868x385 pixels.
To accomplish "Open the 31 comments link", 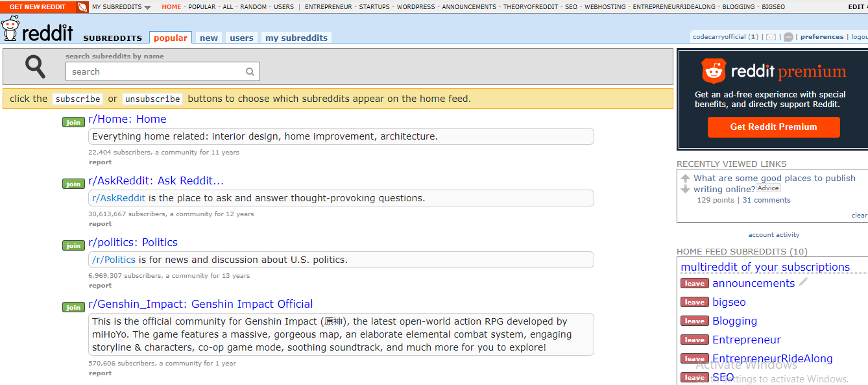I will 766,200.
